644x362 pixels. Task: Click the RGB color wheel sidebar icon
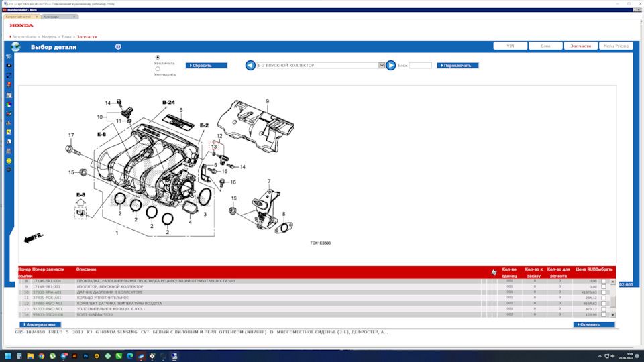[x=9, y=105]
